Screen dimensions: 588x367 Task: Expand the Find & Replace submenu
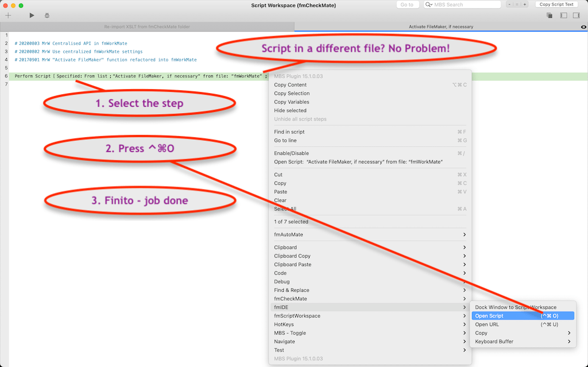(370, 290)
